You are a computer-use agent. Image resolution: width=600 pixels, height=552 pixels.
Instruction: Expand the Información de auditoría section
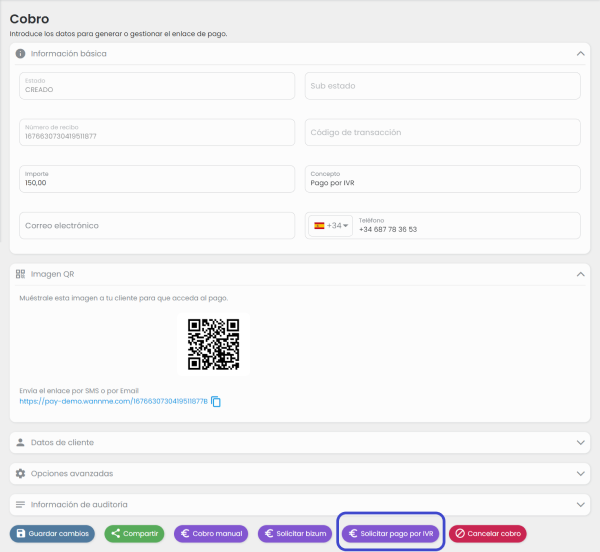click(580, 504)
